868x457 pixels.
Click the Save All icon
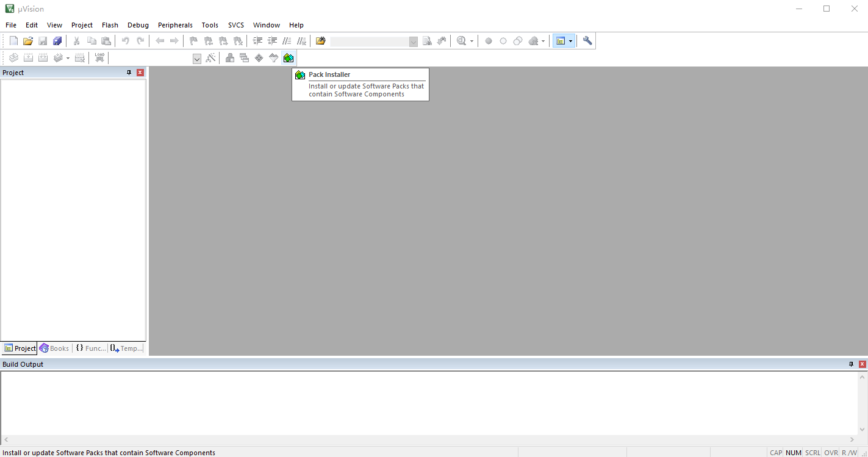pos(57,41)
